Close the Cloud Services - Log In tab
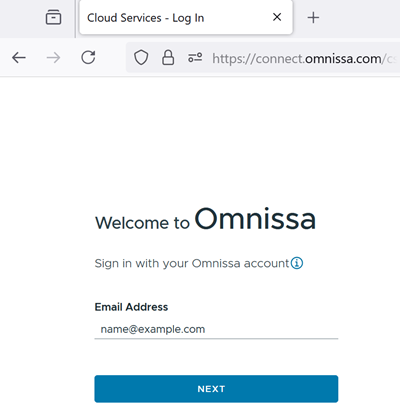Image resolution: width=400 pixels, height=419 pixels. click(277, 17)
